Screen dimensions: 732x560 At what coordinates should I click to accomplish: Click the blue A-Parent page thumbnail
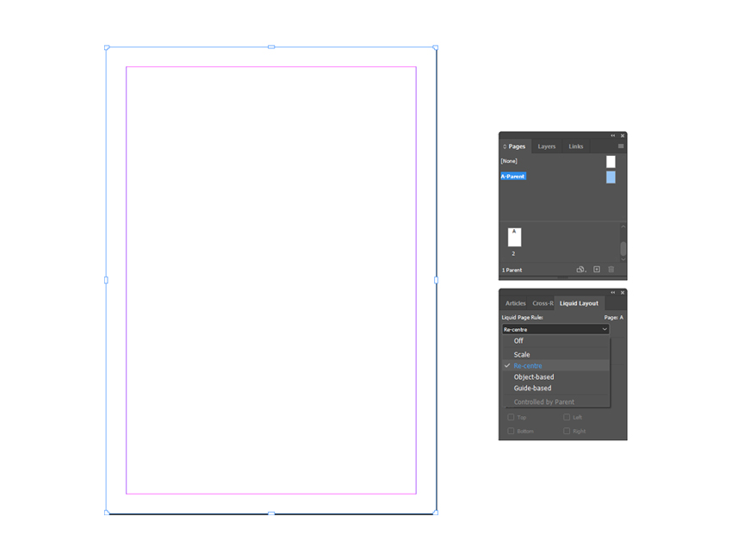611,177
